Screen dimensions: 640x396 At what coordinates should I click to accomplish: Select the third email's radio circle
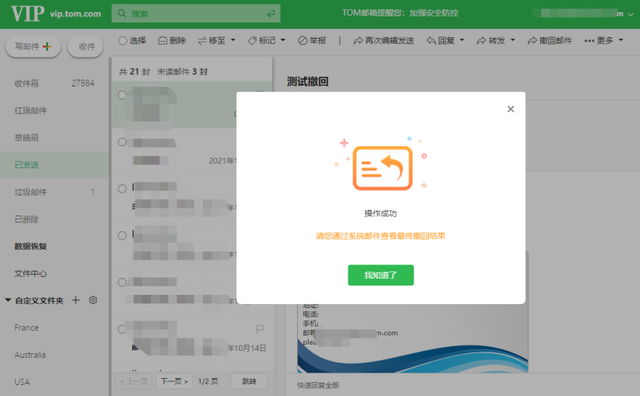[122, 189]
